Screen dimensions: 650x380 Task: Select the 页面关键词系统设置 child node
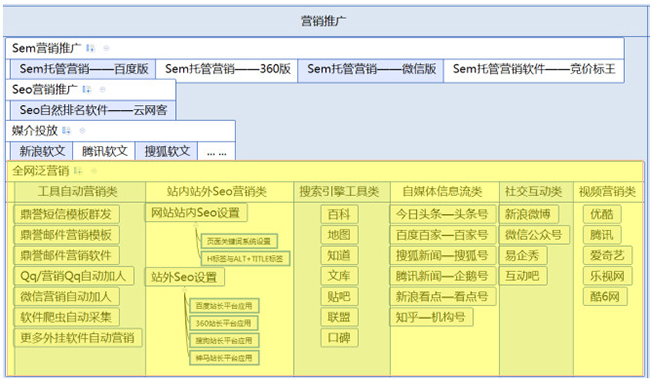pos(239,241)
